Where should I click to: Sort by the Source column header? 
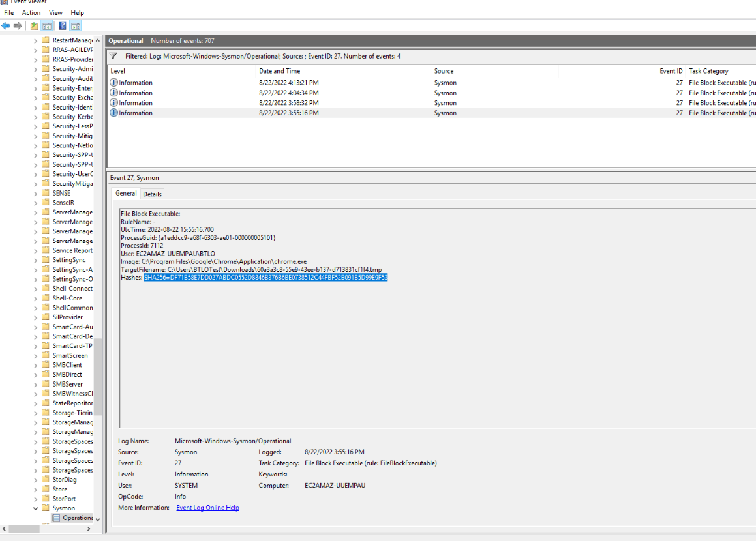point(494,71)
